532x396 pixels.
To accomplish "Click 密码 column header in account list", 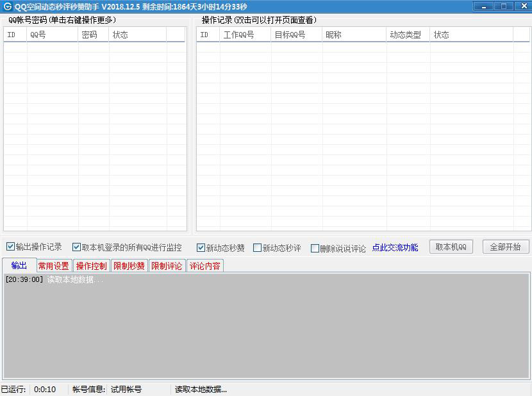I will coord(94,35).
